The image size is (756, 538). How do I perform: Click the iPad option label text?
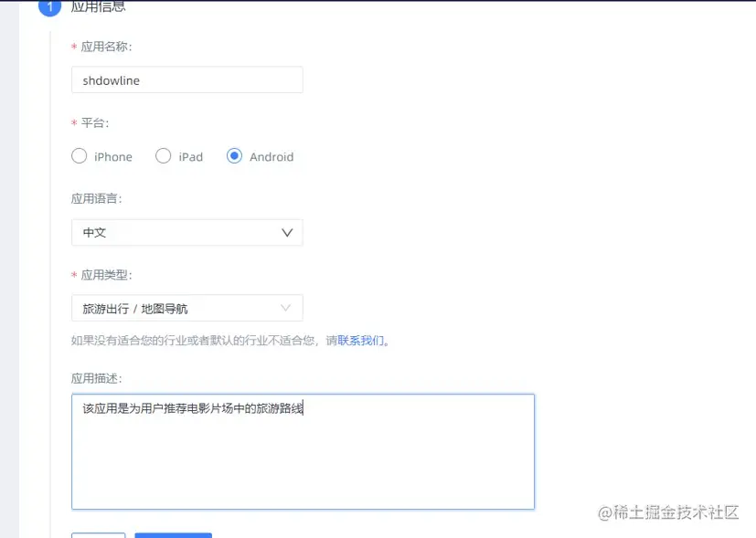click(x=191, y=157)
